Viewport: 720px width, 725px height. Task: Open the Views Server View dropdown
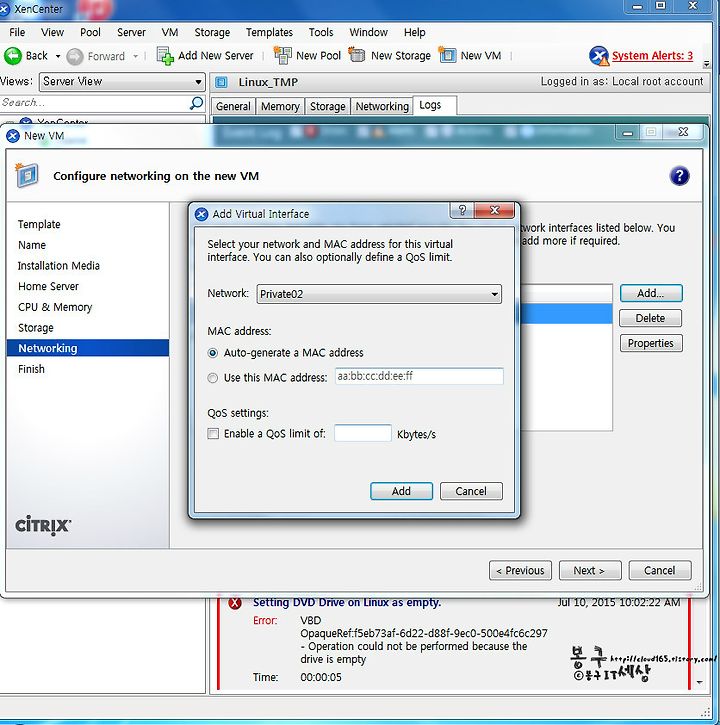(122, 82)
